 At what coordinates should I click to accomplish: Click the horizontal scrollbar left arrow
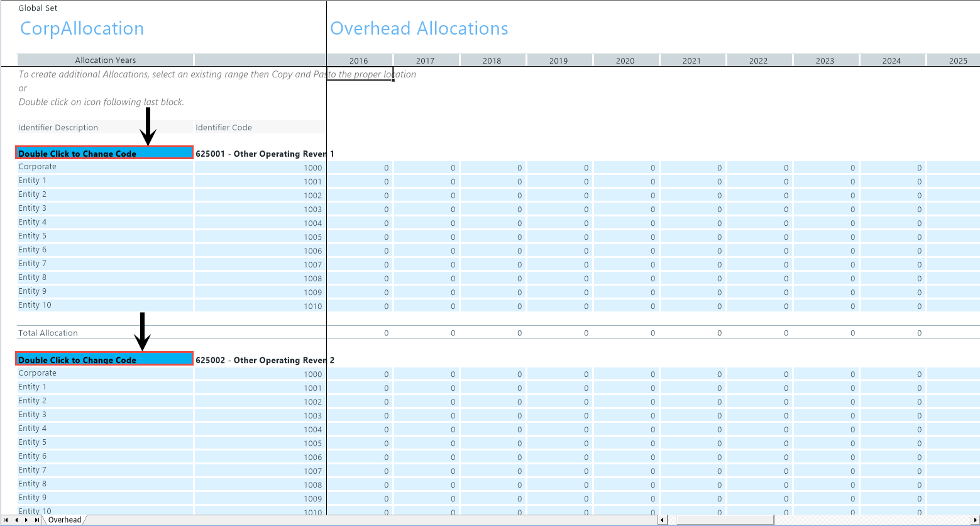click(662, 520)
